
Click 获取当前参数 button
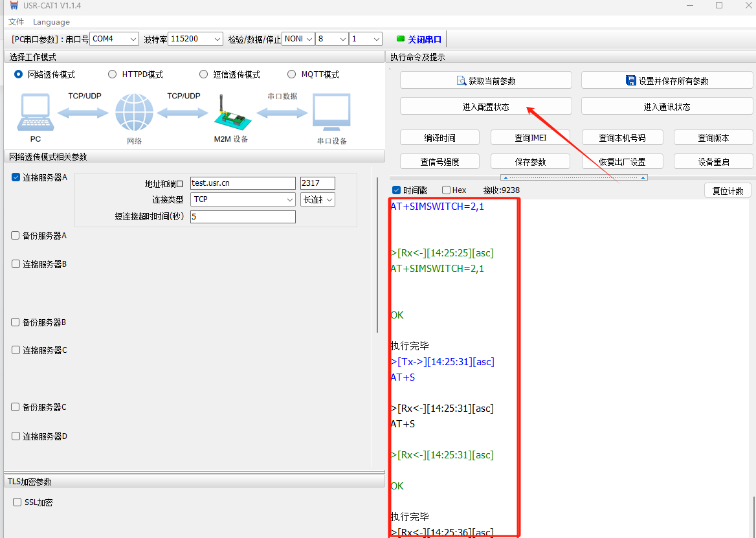pyautogui.click(x=486, y=80)
